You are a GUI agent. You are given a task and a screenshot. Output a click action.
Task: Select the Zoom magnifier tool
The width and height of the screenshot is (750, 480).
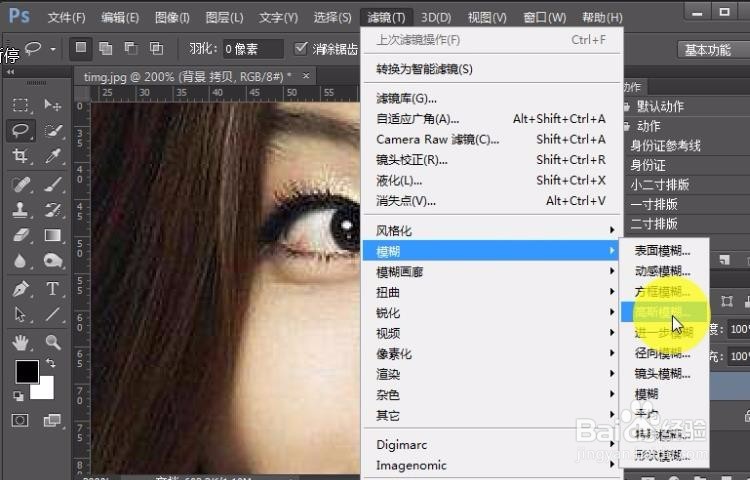tap(53, 342)
